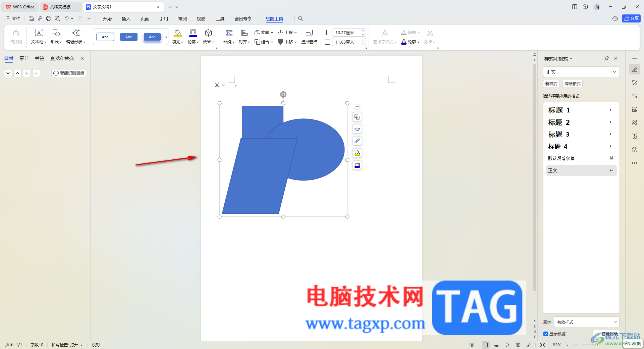Click the shape Fill bucket icon
The image size is (644, 349).
pos(177,33)
